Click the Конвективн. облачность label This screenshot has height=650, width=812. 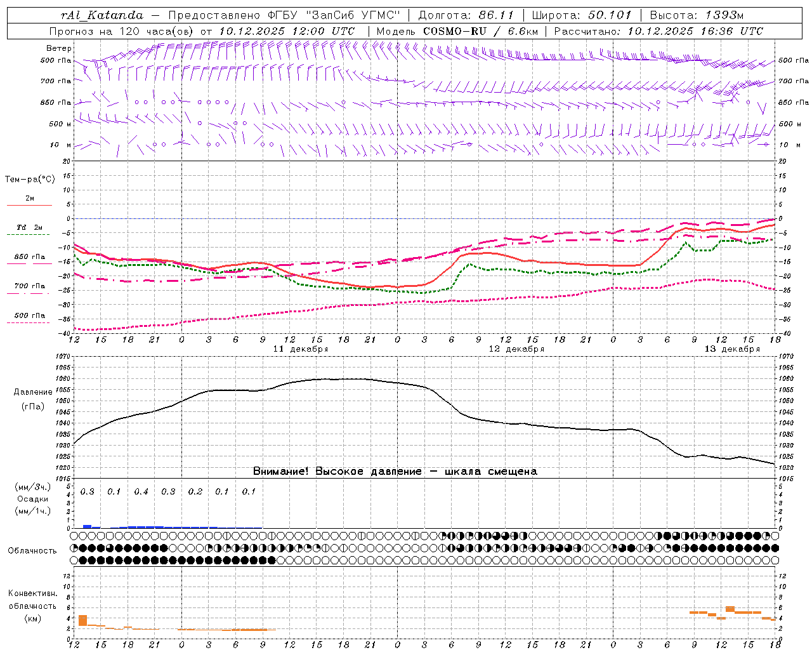click(32, 600)
